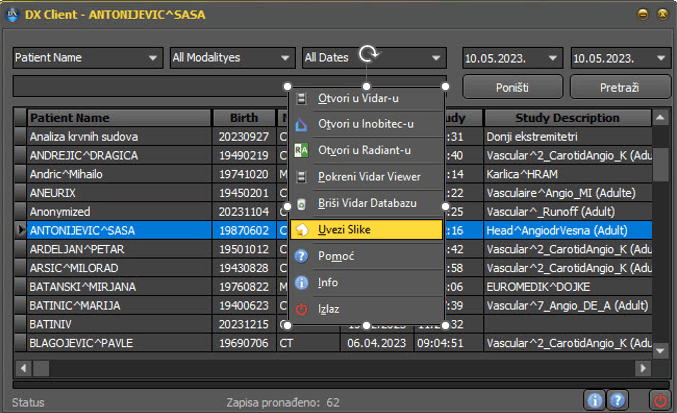Click the trash icon for 'Briši Vidar Databazu'
The height and width of the screenshot is (413, 677).
302,203
